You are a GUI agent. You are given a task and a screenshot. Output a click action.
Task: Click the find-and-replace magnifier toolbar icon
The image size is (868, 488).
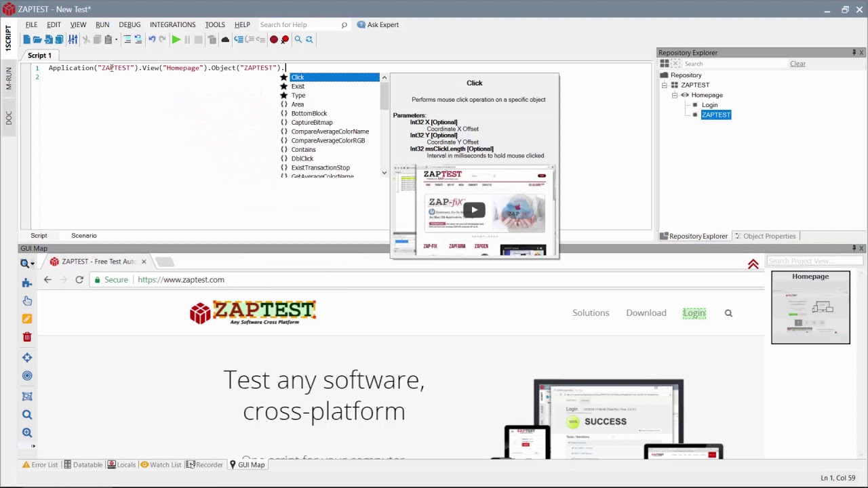[x=309, y=39]
